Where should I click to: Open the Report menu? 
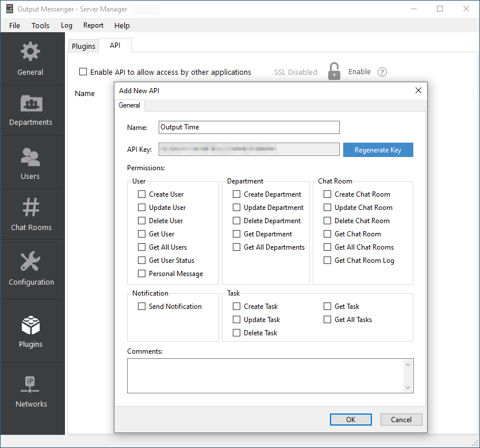point(93,25)
